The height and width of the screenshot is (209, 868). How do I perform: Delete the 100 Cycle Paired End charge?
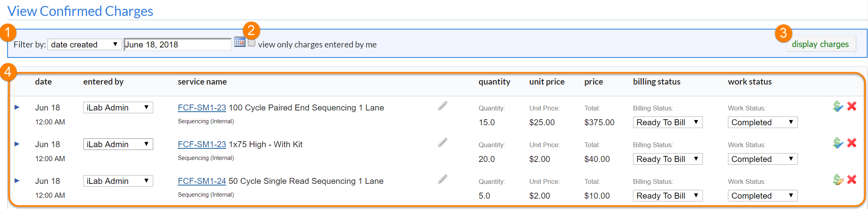[x=852, y=106]
